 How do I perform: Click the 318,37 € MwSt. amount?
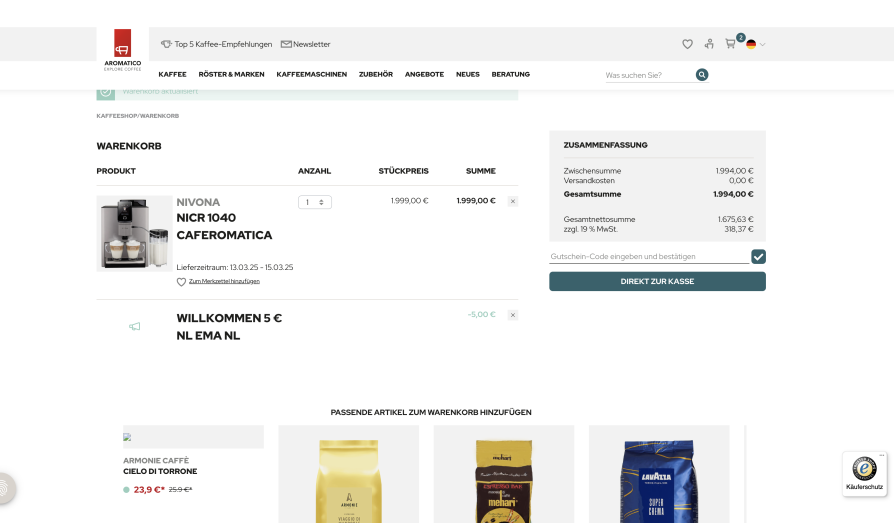739,229
